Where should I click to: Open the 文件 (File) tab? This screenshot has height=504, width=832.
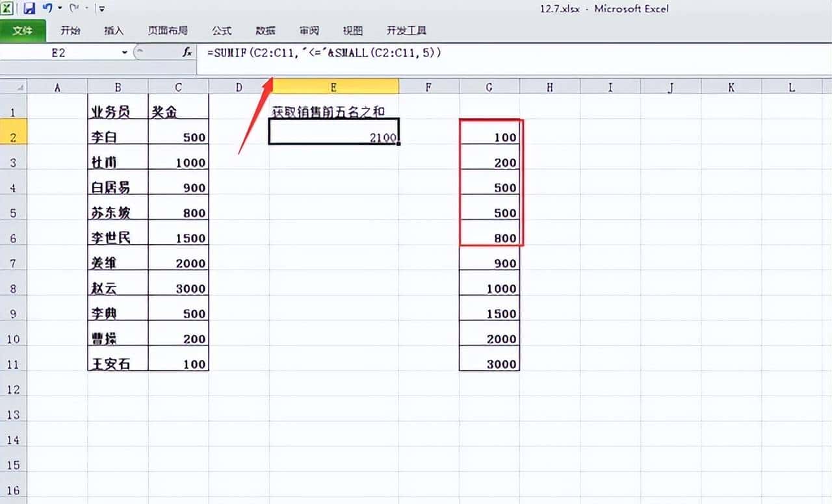click(23, 31)
